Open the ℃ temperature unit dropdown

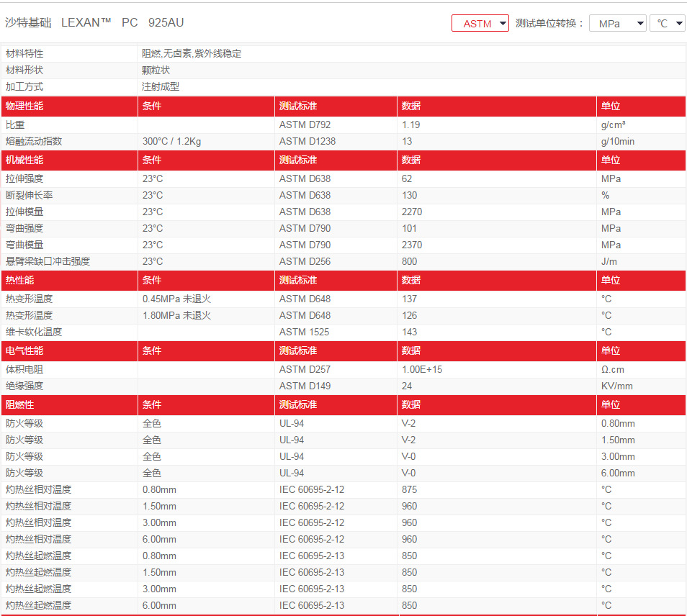(x=668, y=23)
